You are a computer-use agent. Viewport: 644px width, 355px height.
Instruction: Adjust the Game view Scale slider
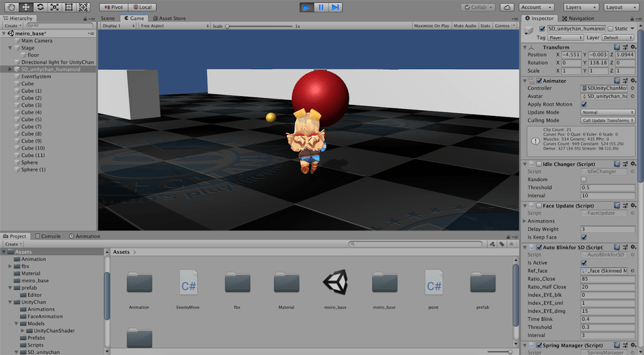click(259, 26)
